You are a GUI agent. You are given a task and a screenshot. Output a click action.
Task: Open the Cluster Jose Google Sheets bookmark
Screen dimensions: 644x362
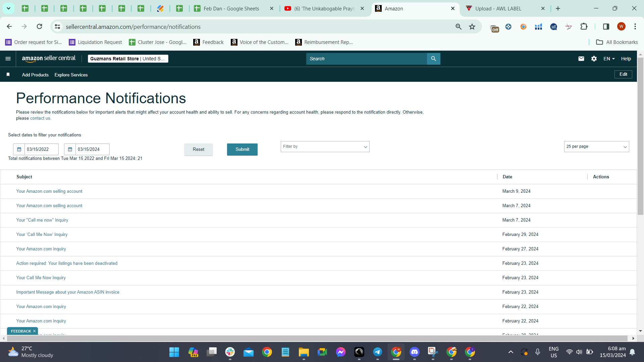pyautogui.click(x=158, y=42)
